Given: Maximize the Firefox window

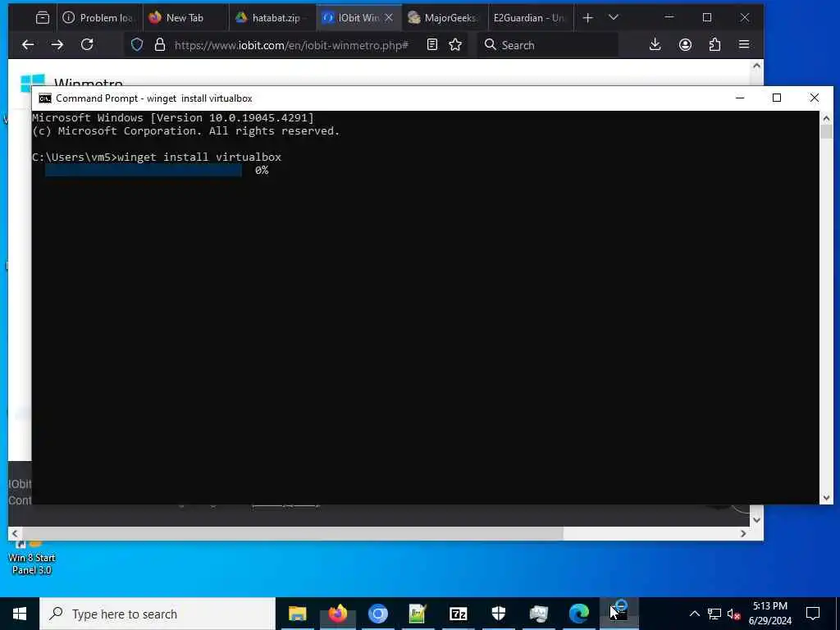Looking at the screenshot, I should (x=707, y=18).
